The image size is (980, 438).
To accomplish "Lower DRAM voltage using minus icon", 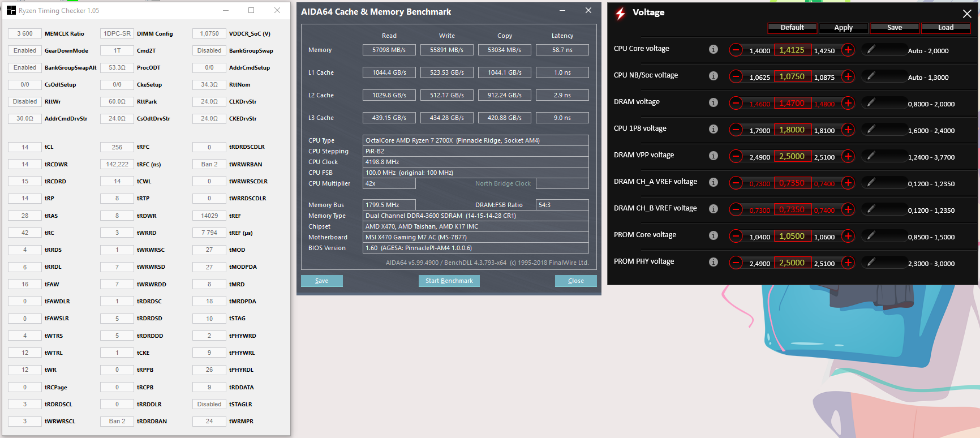I will coord(736,104).
